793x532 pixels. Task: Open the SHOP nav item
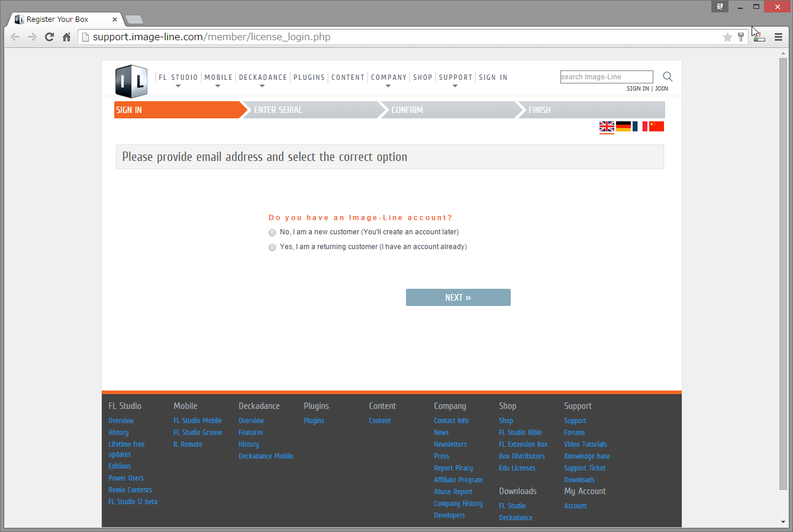coord(423,78)
